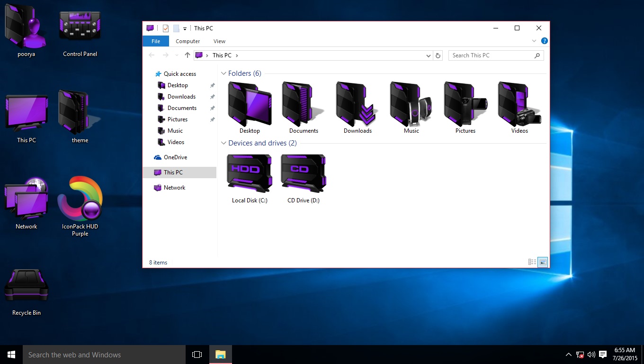Open Task View from the taskbar
This screenshot has width=644, height=364.
(x=197, y=354)
